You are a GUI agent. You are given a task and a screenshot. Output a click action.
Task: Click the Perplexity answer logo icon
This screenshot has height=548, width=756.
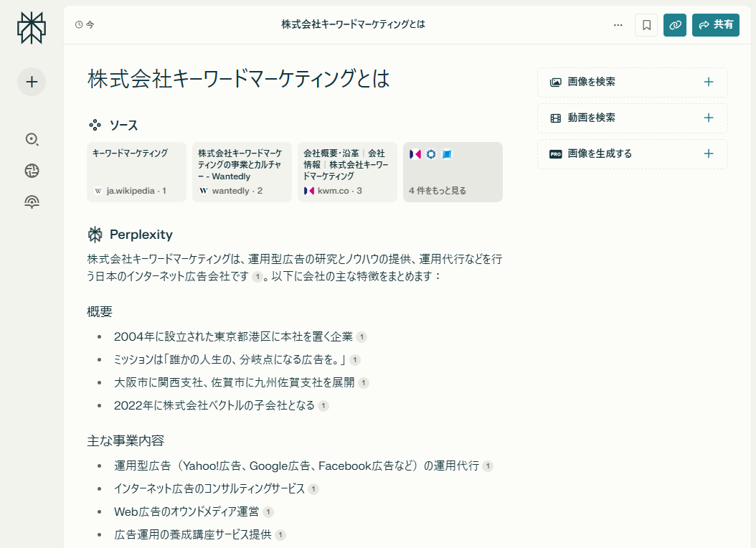95,235
